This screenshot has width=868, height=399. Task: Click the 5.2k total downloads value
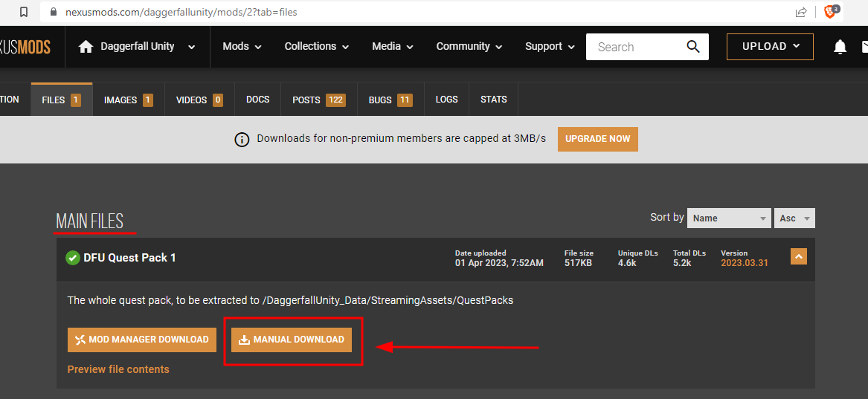click(x=682, y=263)
